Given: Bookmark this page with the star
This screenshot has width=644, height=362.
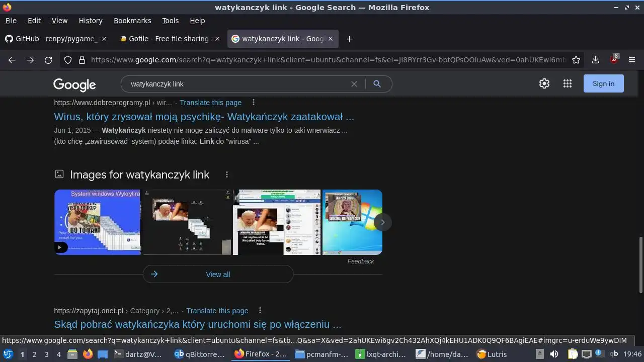Looking at the screenshot, I should coord(576,60).
